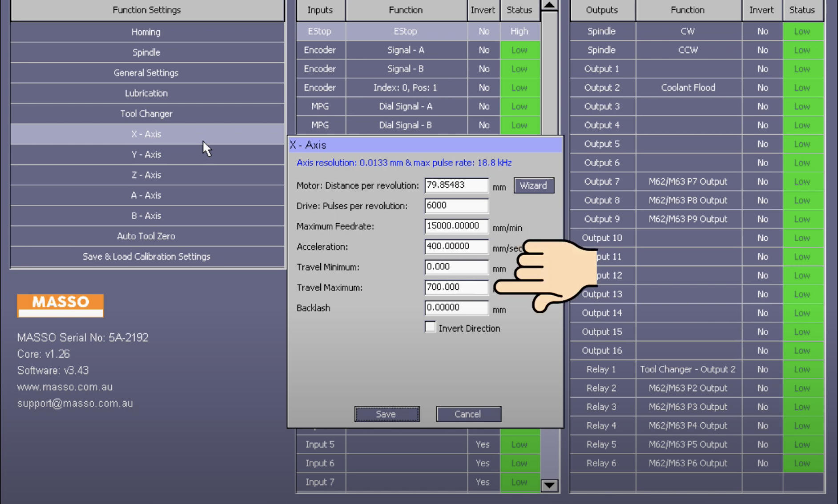838x504 pixels.
Task: Enable the Invert Direction checkbox
Action: (430, 327)
